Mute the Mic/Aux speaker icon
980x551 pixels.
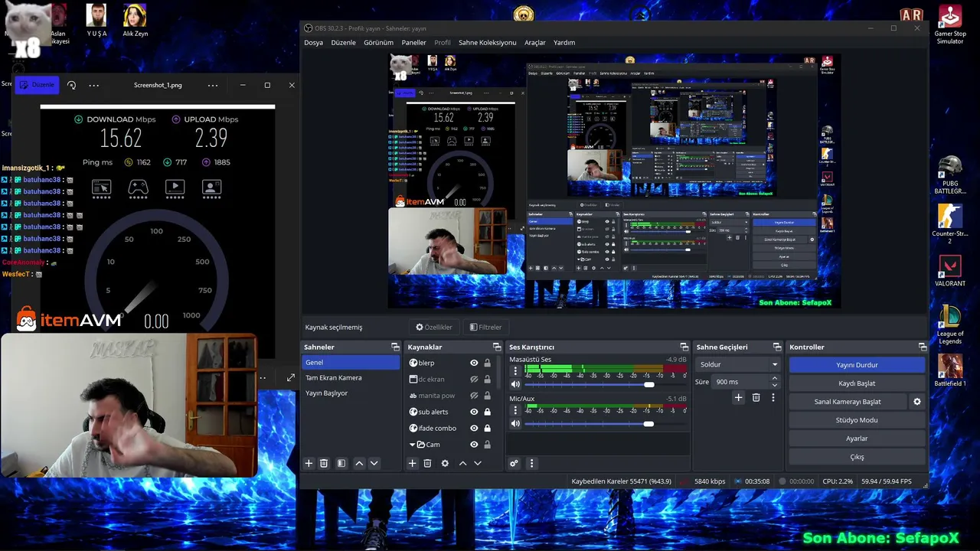pos(515,423)
